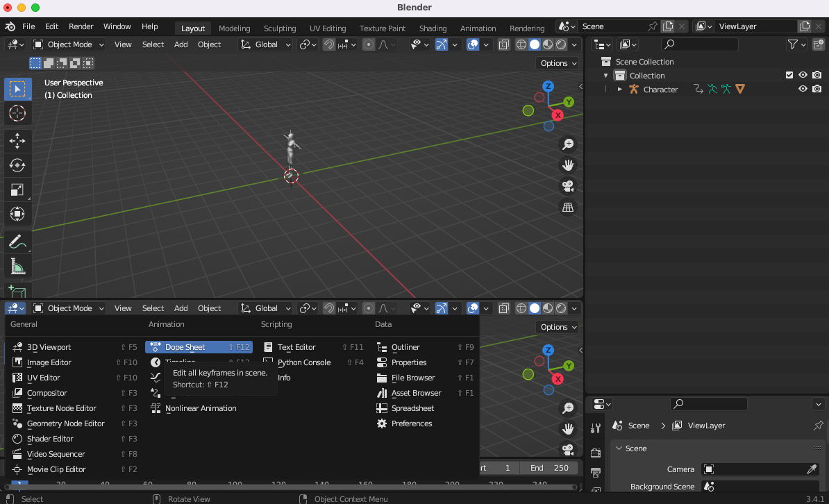Choose Nonlinear Animation editor

pyautogui.click(x=199, y=408)
